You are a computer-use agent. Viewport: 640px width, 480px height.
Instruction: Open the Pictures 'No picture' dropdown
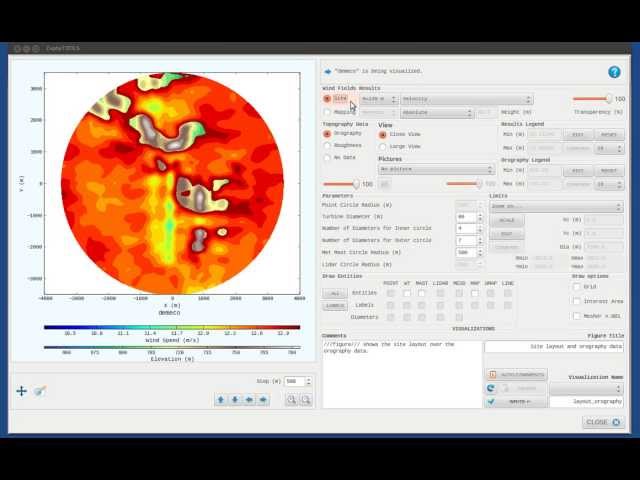tap(436, 169)
